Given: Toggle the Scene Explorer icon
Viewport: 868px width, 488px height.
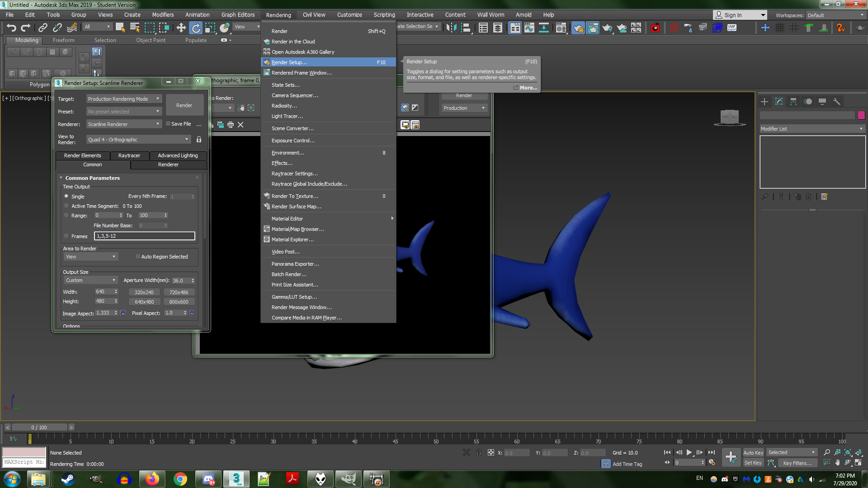Looking at the screenshot, I should click(x=483, y=28).
